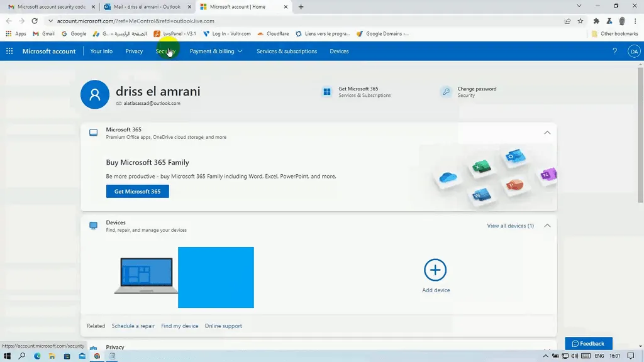Click the Get Microsoft 365 button
The width and height of the screenshot is (644, 362).
[x=138, y=191]
